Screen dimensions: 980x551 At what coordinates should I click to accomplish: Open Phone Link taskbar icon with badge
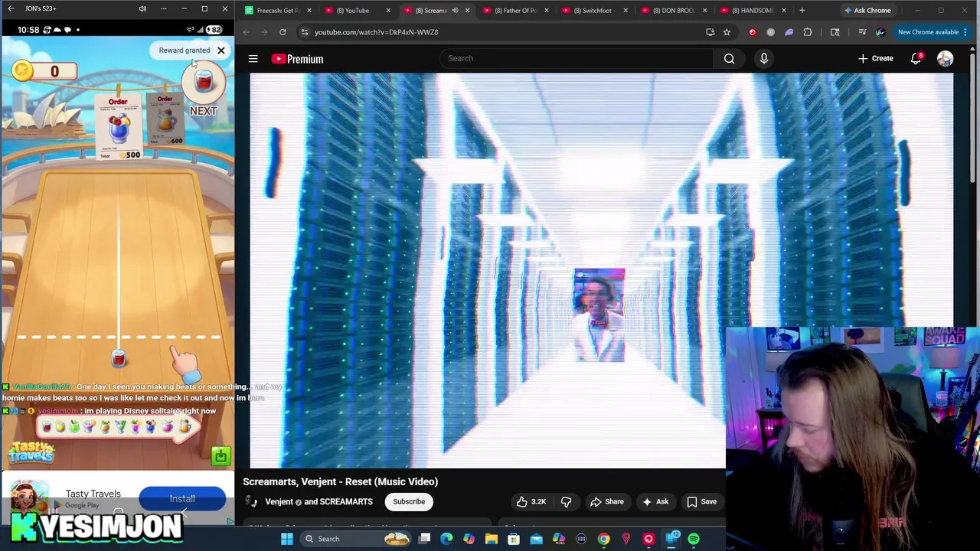pyautogui.click(x=671, y=539)
